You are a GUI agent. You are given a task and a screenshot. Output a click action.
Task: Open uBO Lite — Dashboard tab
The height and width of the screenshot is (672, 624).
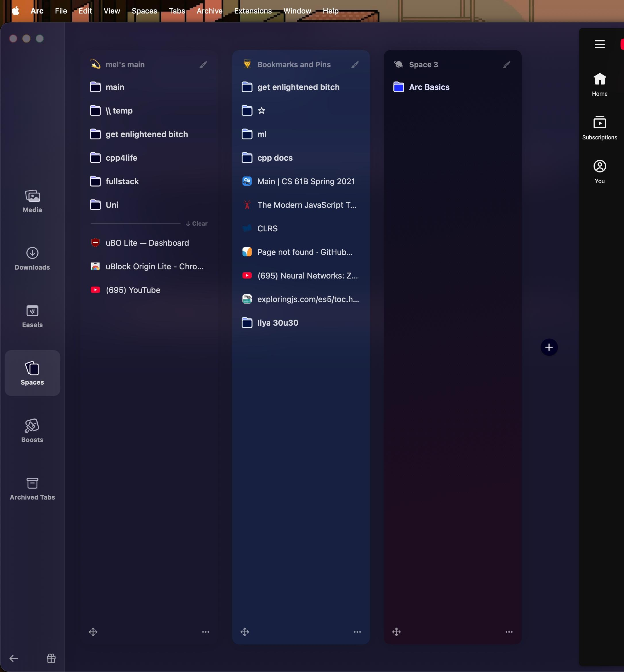[149, 243]
